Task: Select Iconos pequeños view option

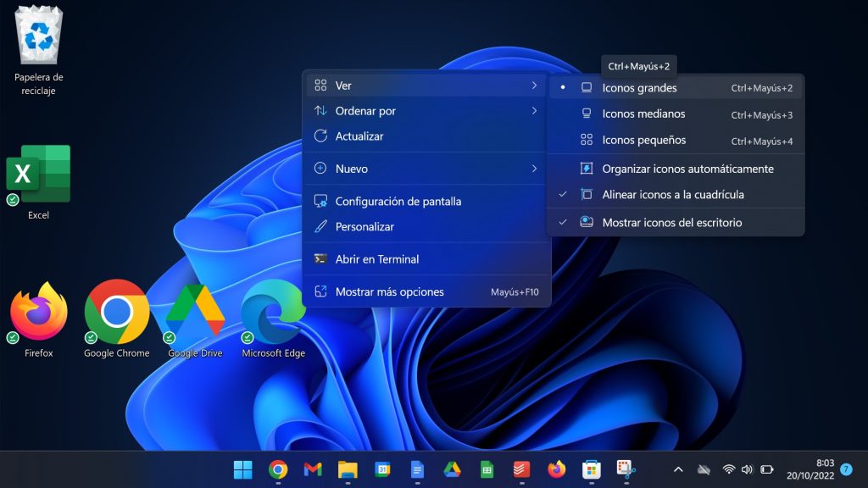Action: 676,141
